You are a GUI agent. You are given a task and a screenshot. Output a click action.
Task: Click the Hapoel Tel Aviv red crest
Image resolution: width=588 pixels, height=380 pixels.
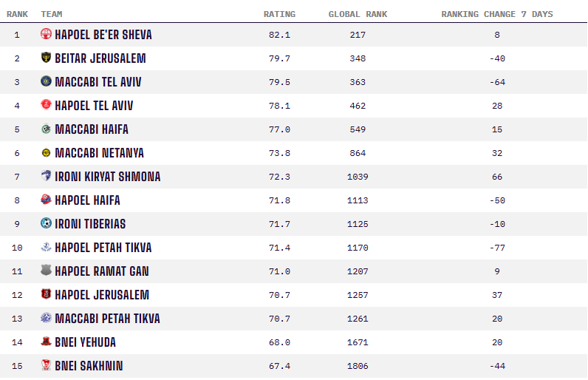pyautogui.click(x=46, y=105)
